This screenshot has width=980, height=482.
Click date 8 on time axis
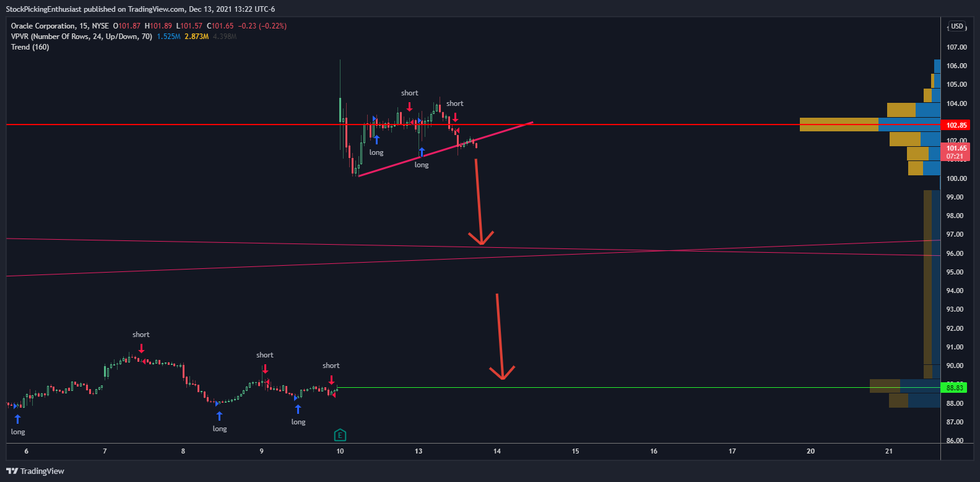point(183,451)
